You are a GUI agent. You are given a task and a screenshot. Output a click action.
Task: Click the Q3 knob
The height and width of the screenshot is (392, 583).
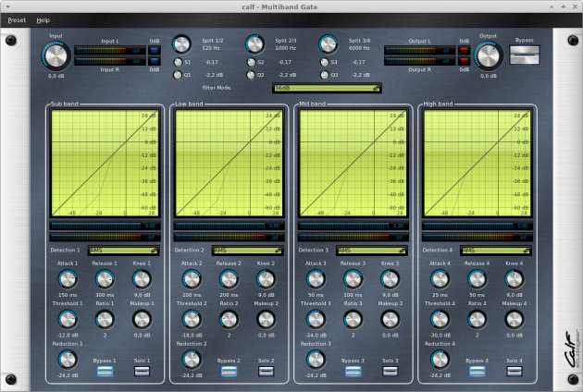(325, 75)
